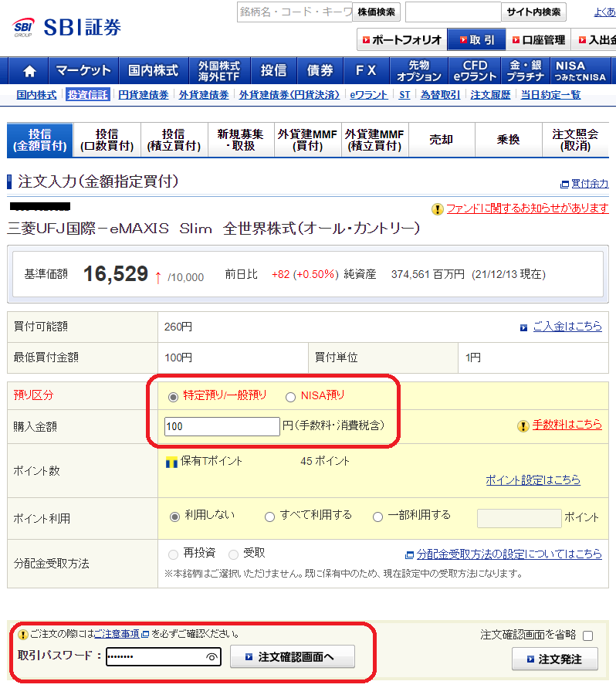Click the caution icon near ご注文の際には
This screenshot has height=688, width=616.
pos(23,635)
